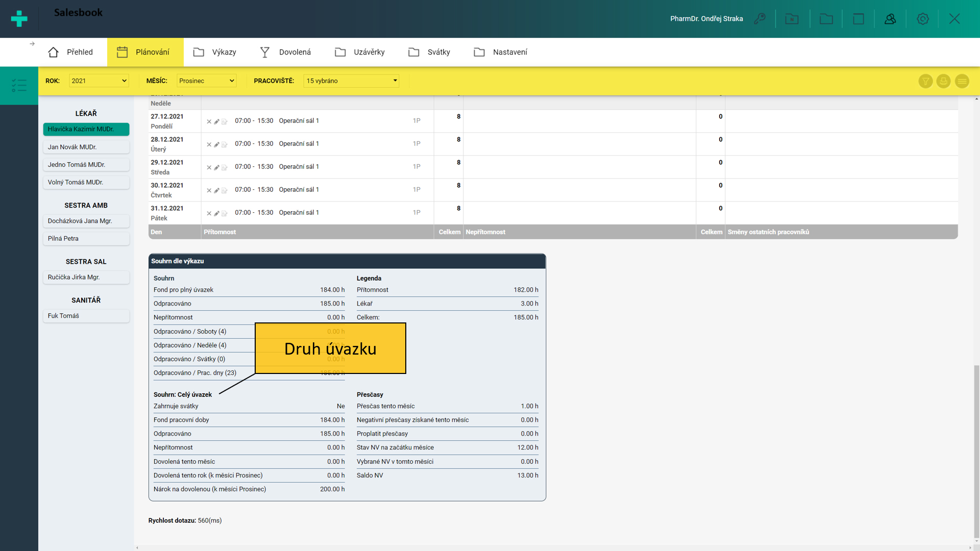Delete the 29.12.2021 shift with X icon

pyautogui.click(x=209, y=167)
